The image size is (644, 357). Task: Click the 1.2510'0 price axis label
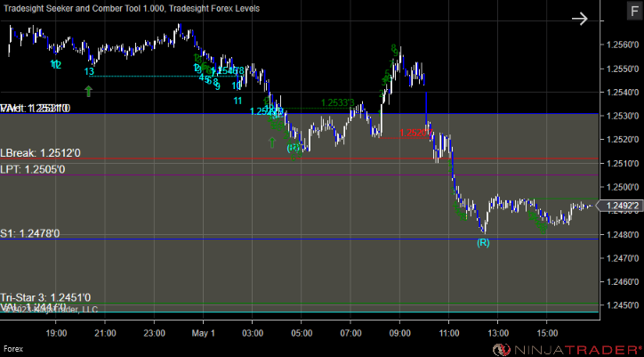(x=623, y=164)
